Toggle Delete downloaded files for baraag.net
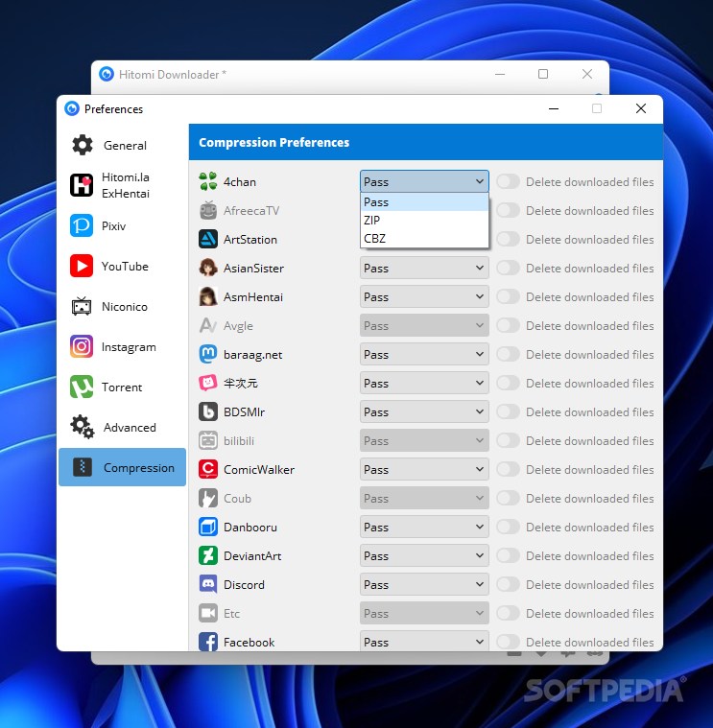 point(508,354)
